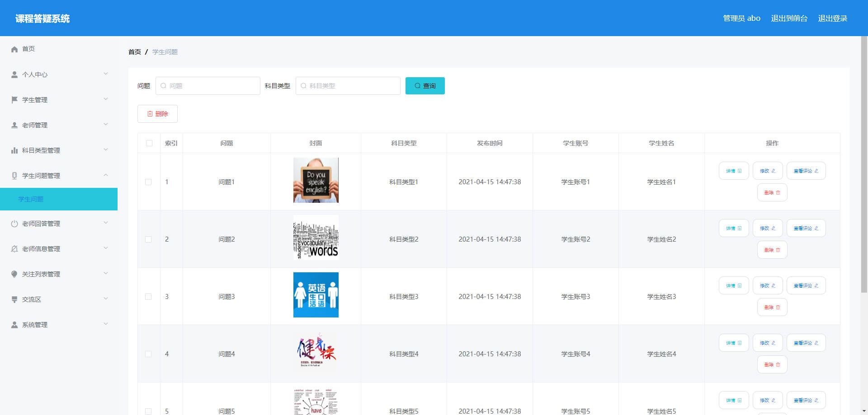Click 2021-04-15 14:47:38 in row 问题2
The width and height of the screenshot is (868, 415).
tap(490, 239)
